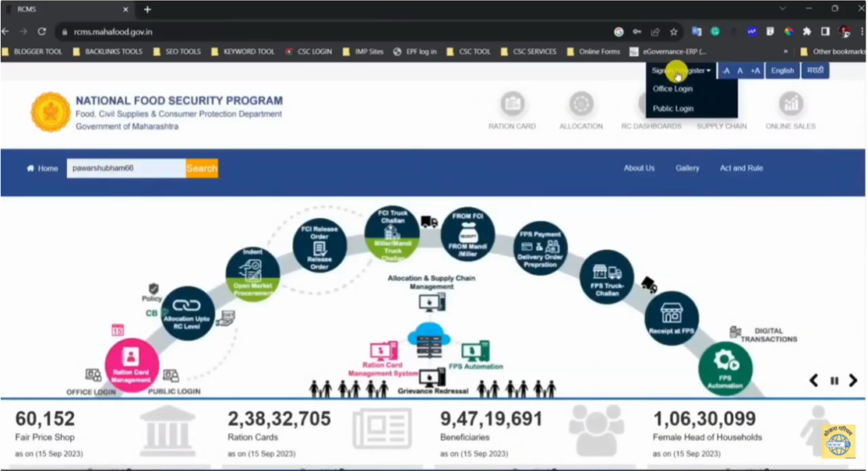The image size is (868, 471).
Task: Pause the banner slideshow
Action: [834, 381]
